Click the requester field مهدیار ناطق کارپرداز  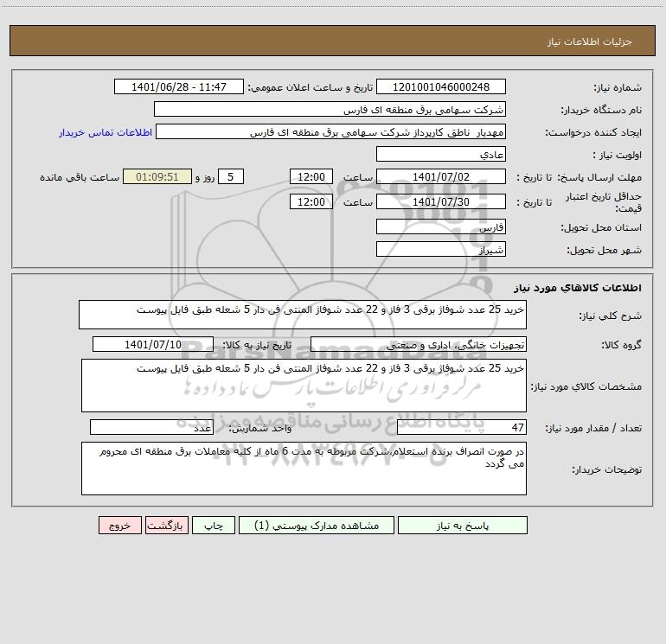click(330, 131)
